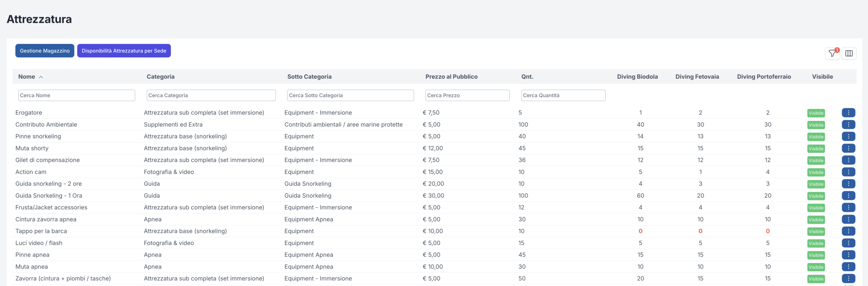Open the column chooser icon
The height and width of the screenshot is (286, 868).
click(849, 53)
